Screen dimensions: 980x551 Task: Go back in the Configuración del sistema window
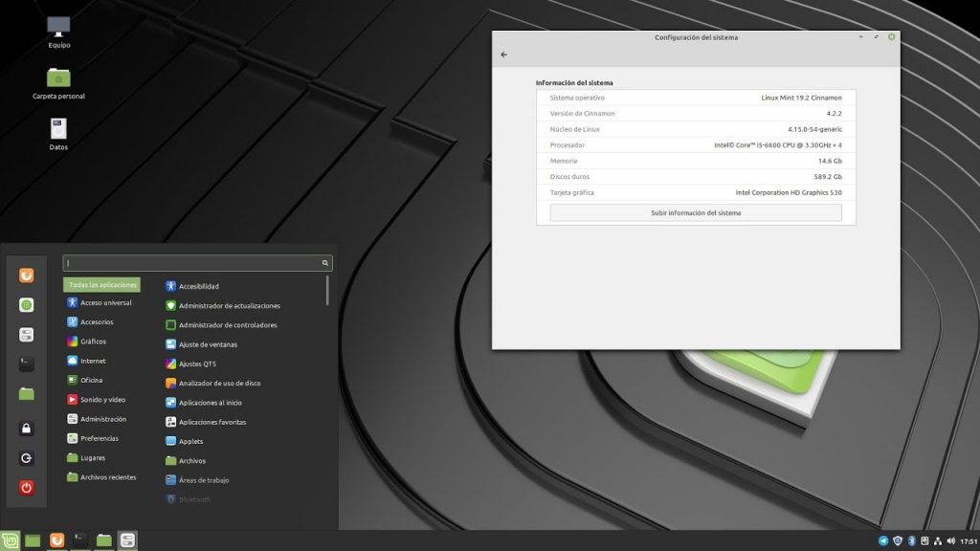point(503,55)
